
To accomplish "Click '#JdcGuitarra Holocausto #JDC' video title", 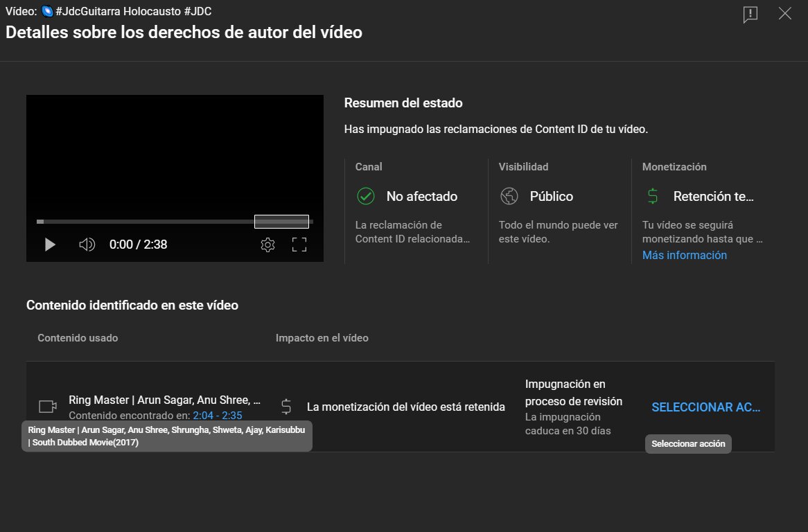I will [x=134, y=11].
